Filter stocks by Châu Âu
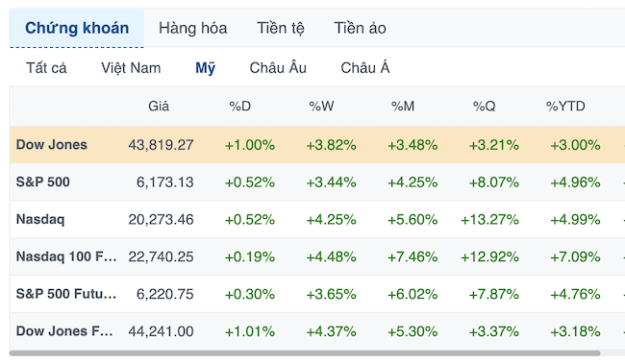This screenshot has height=364, width=625. coord(278,68)
